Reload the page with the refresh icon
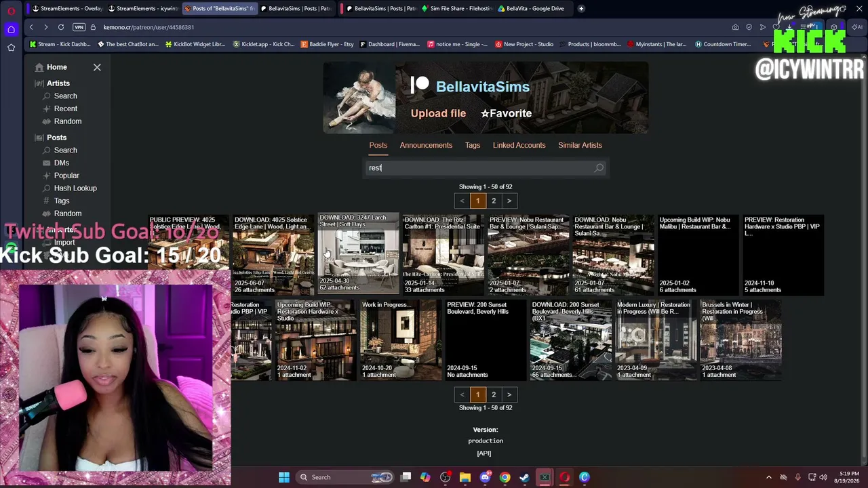The width and height of the screenshot is (868, 488). 61,27
